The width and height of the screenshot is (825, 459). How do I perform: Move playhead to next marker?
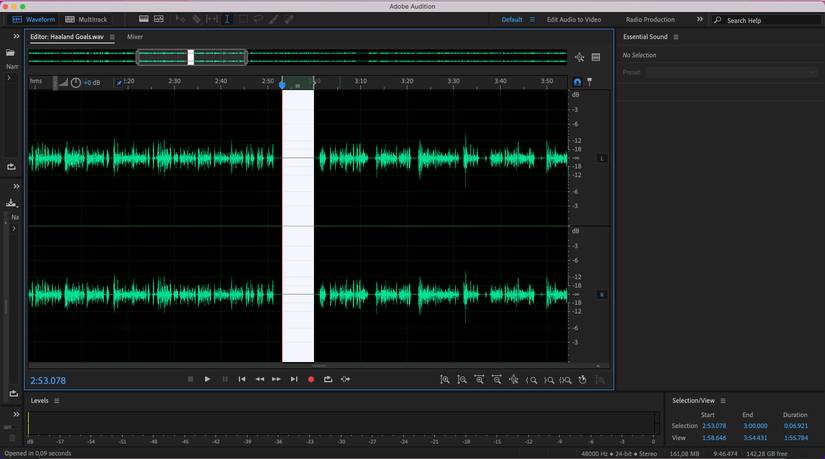coord(294,379)
